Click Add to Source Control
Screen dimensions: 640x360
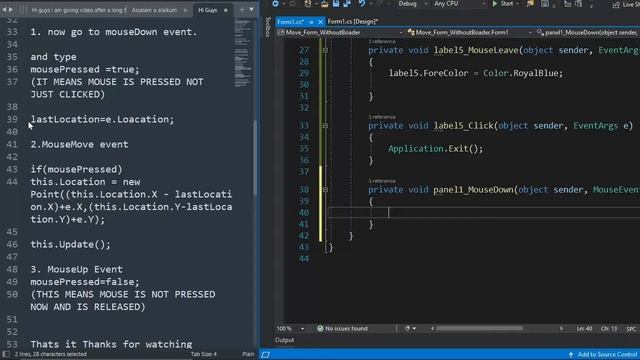(x=603, y=355)
